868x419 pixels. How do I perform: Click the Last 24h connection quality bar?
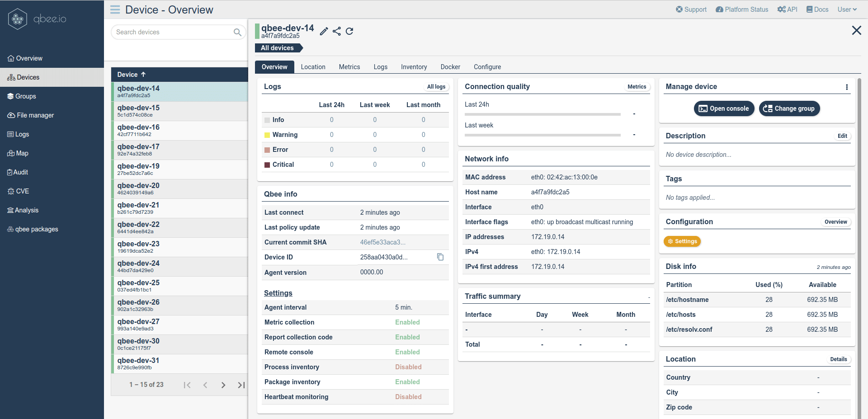coord(542,114)
